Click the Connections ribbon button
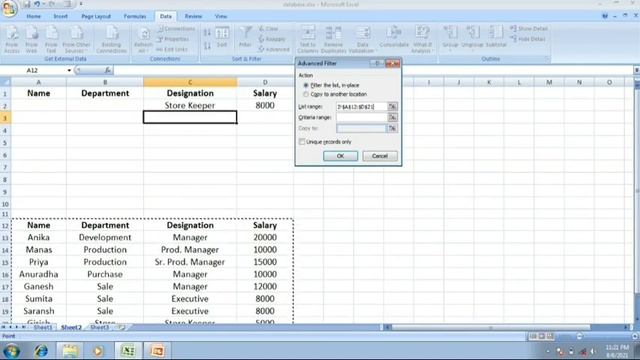Image resolution: width=640 pixels, height=360 pixels. pyautogui.click(x=176, y=29)
